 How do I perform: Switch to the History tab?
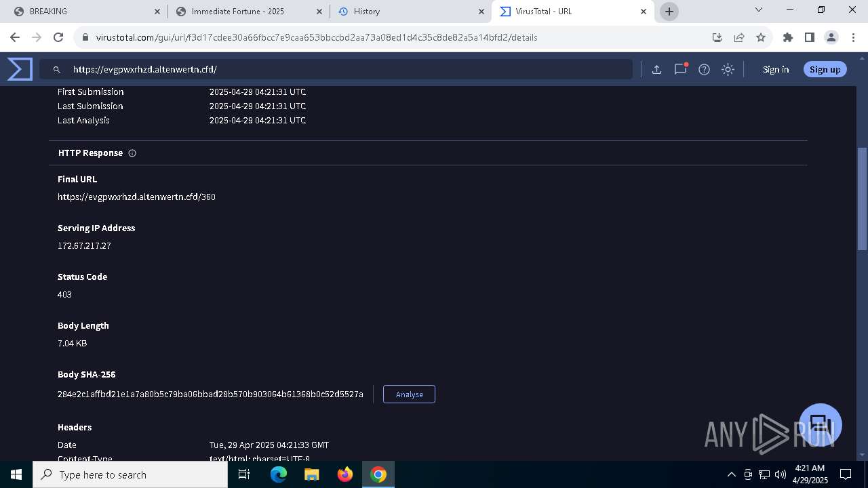tap(411, 12)
